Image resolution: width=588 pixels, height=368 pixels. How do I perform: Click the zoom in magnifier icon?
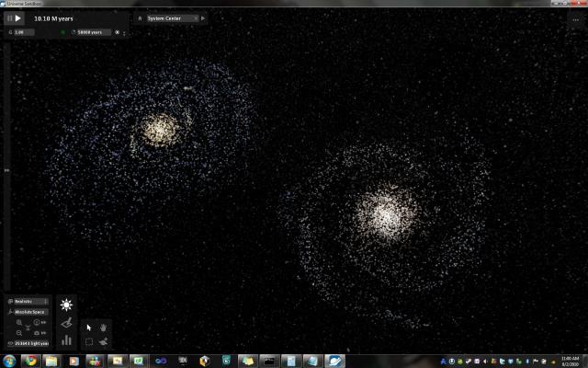point(18,322)
